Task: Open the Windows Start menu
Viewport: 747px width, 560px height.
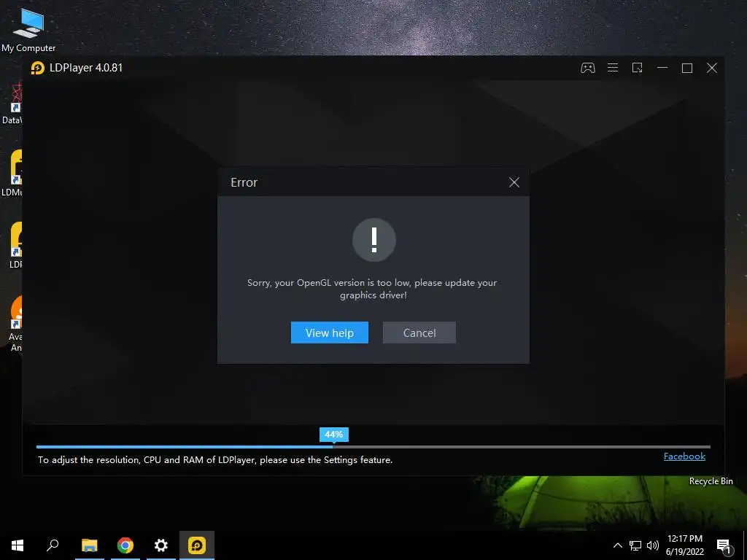Action: 18,545
